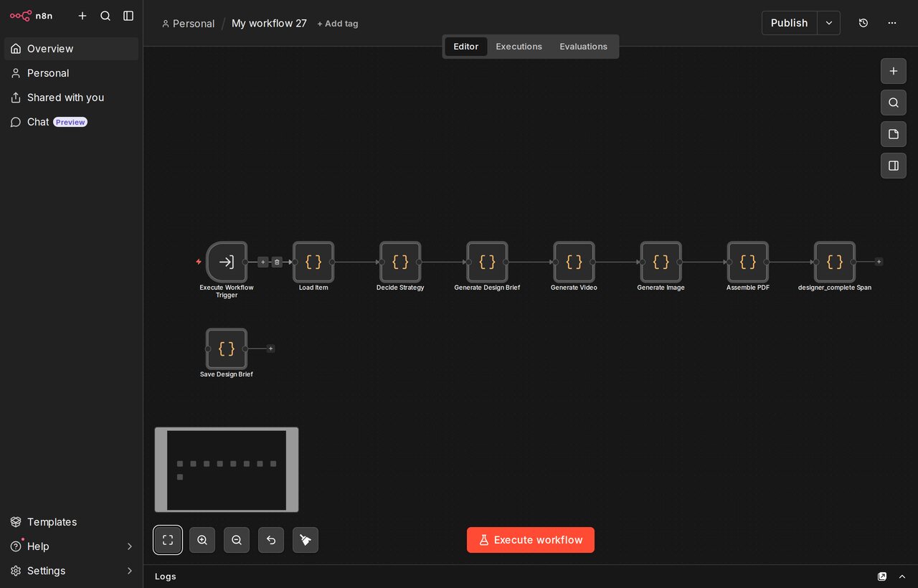Select the Execute Workflow Trigger node
This screenshot has width=918, height=588.
227,262
